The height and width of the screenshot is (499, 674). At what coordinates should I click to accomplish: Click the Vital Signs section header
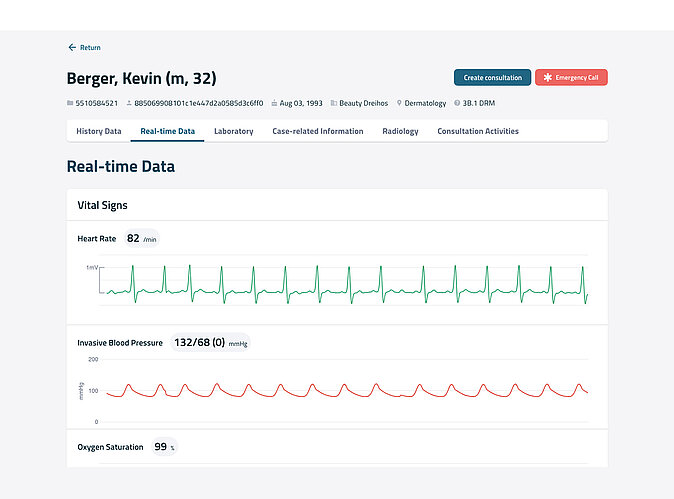(102, 205)
